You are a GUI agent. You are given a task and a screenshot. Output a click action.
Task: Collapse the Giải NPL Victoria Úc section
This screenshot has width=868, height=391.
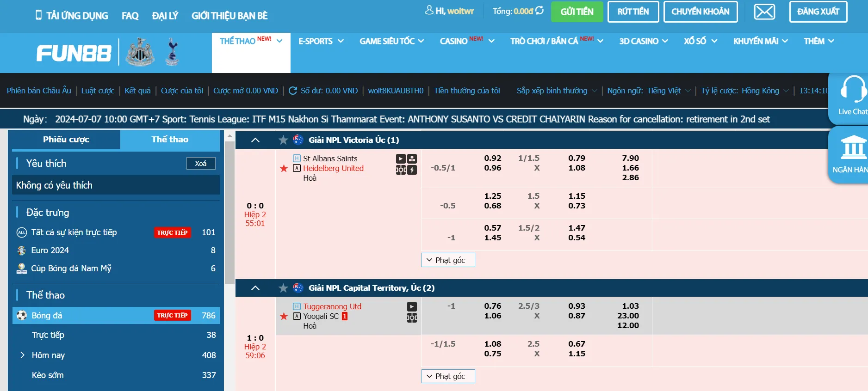[255, 140]
